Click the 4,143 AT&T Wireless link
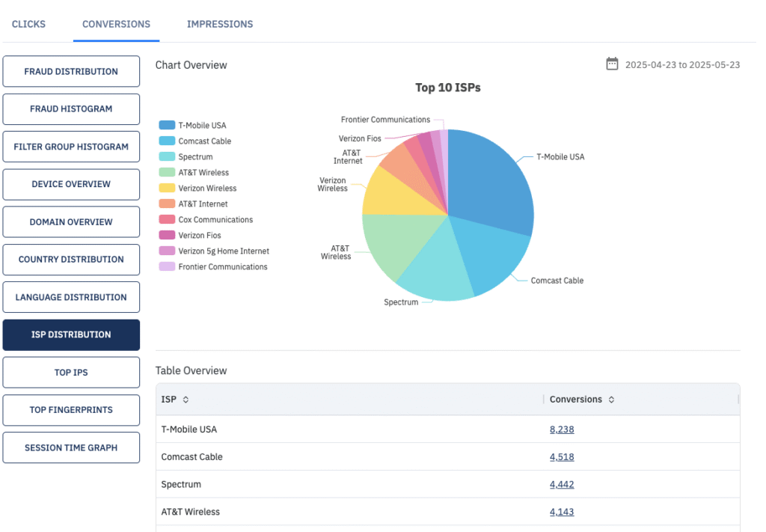Viewport: 766px width, 532px height. pyautogui.click(x=562, y=512)
